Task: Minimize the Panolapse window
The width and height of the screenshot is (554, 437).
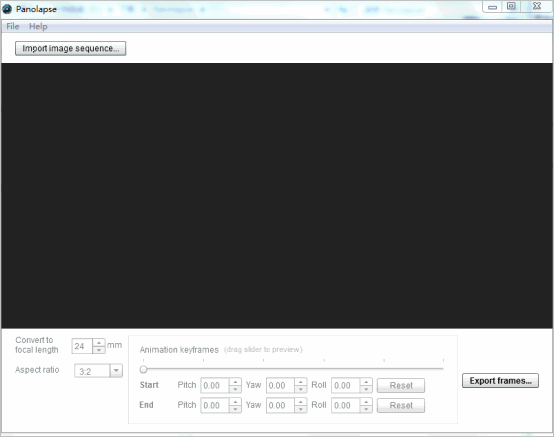Action: [492, 7]
